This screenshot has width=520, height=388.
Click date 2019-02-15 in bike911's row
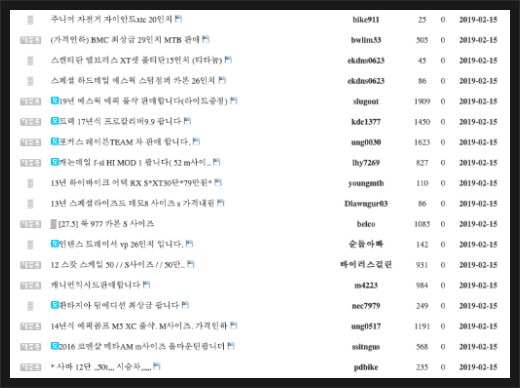[478, 20]
